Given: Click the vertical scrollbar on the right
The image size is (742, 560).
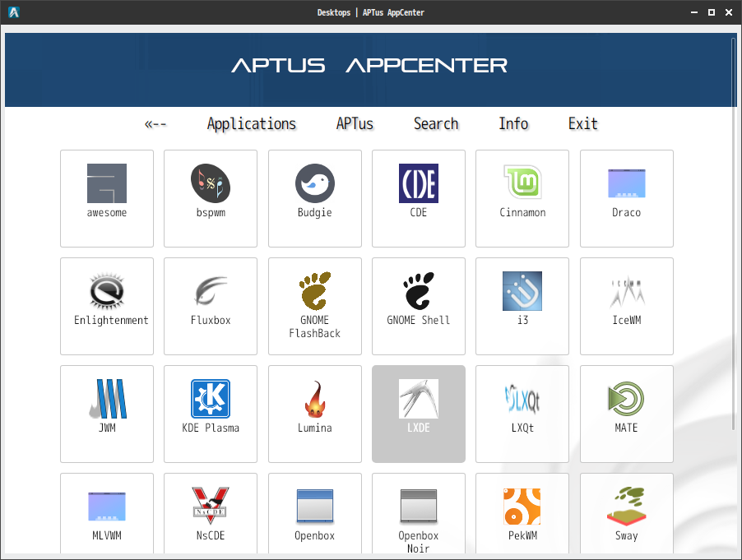Looking at the screenshot, I should [x=734, y=234].
